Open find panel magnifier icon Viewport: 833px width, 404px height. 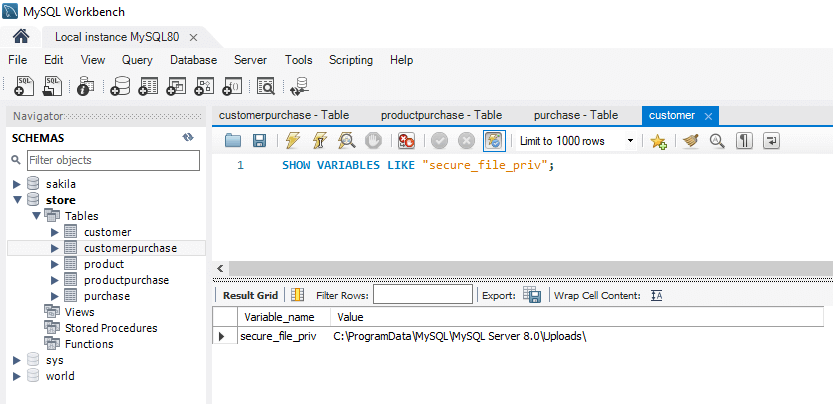point(718,141)
